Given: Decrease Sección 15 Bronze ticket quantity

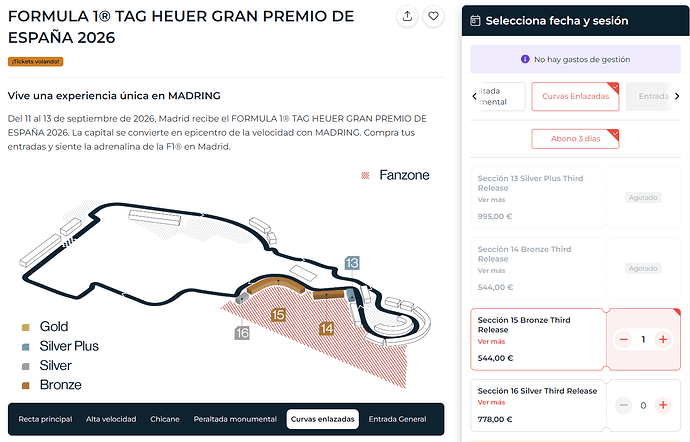Looking at the screenshot, I should (x=624, y=340).
